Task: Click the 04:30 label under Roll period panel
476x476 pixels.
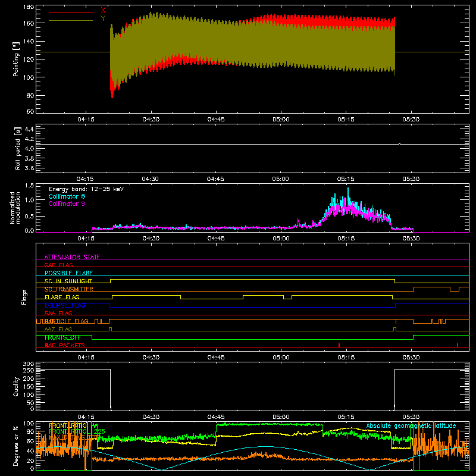Action: 151,179
